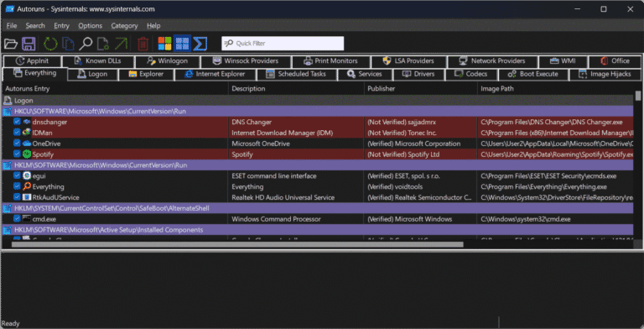Image resolution: width=644 pixels, height=329 pixels.
Task: Click 'ESET command line interface' description
Action: (274, 176)
